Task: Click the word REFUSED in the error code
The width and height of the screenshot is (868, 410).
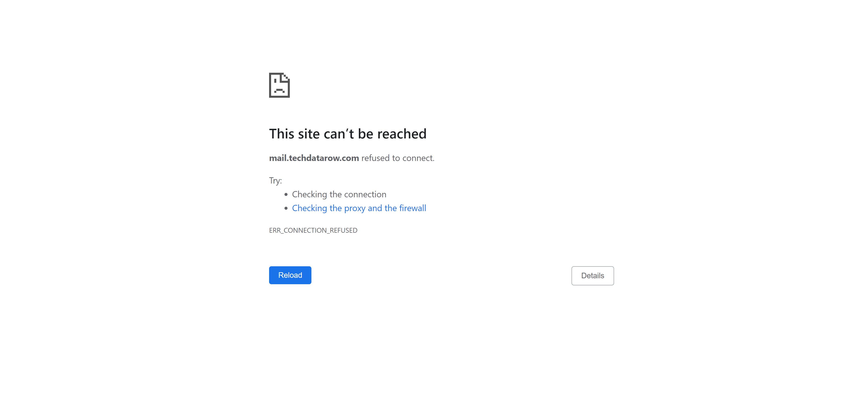Action: 343,230
